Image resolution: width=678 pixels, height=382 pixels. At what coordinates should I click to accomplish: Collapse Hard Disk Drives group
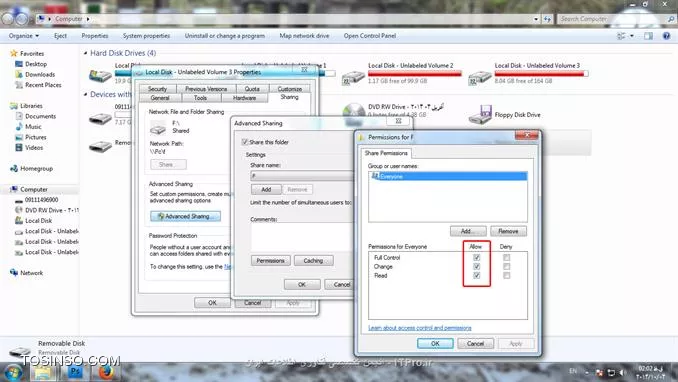[x=86, y=53]
